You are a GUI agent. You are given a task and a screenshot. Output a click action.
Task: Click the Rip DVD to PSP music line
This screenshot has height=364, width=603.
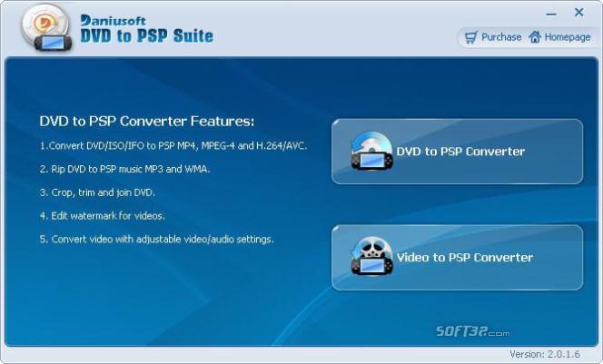point(125,169)
